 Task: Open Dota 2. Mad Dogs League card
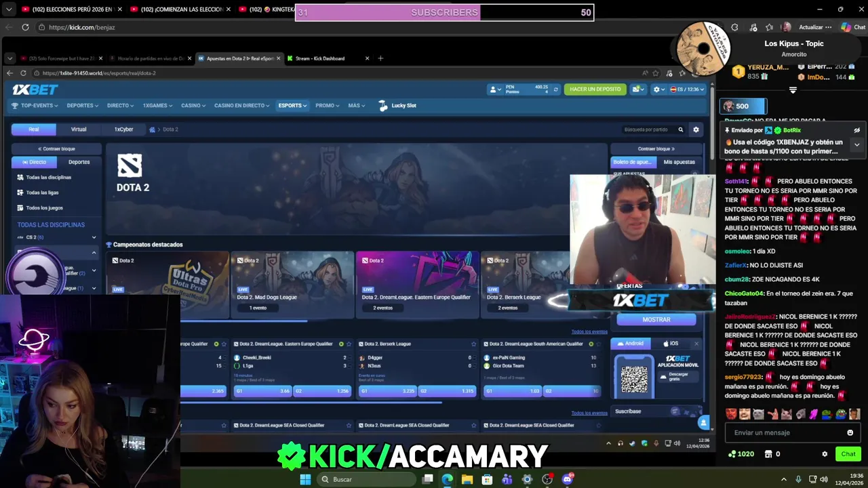292,285
